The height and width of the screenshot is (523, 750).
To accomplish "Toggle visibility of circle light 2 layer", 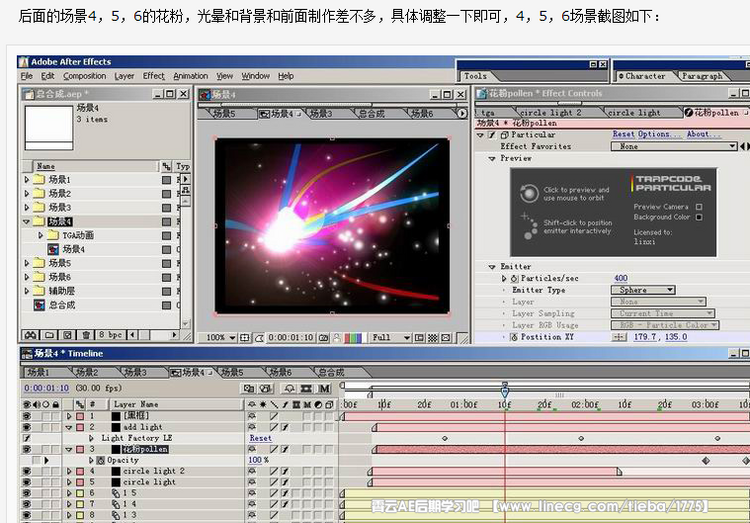I will [x=27, y=471].
